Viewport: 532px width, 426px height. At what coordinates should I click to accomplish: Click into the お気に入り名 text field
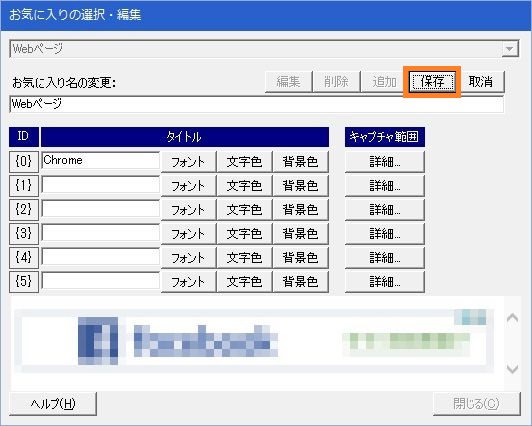(256, 104)
